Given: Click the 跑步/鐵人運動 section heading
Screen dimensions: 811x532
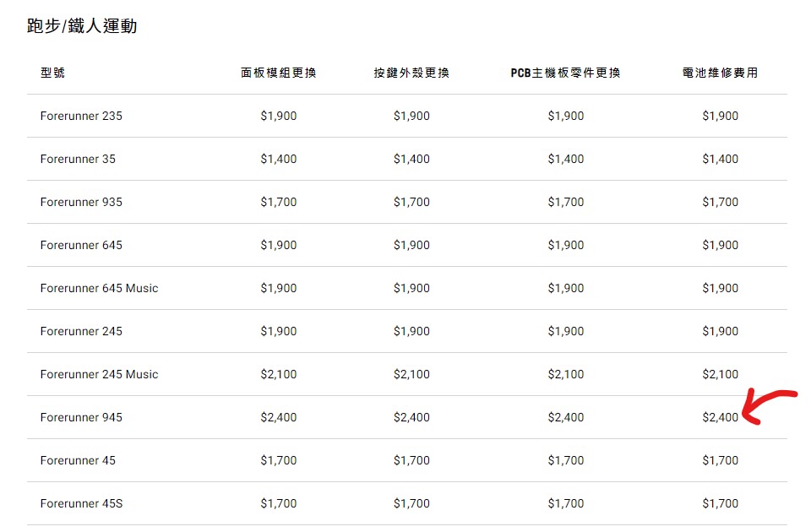Looking at the screenshot, I should [82, 26].
